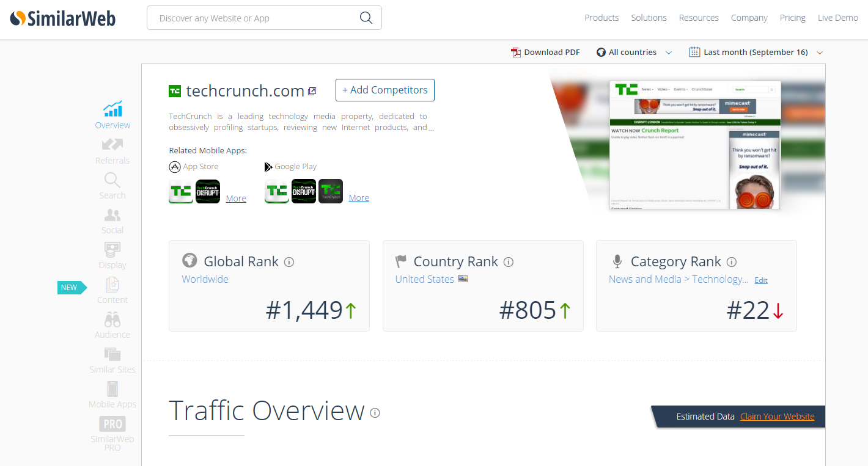Viewport: 868px width, 466px height.
Task: Click the Traffic Overview heading
Action: click(267, 410)
